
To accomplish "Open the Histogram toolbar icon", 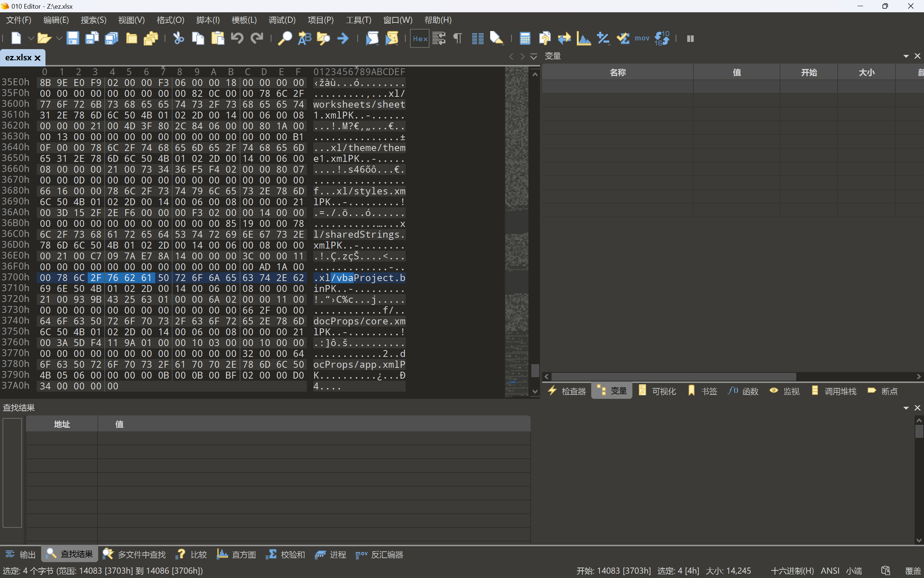I will [x=584, y=38].
